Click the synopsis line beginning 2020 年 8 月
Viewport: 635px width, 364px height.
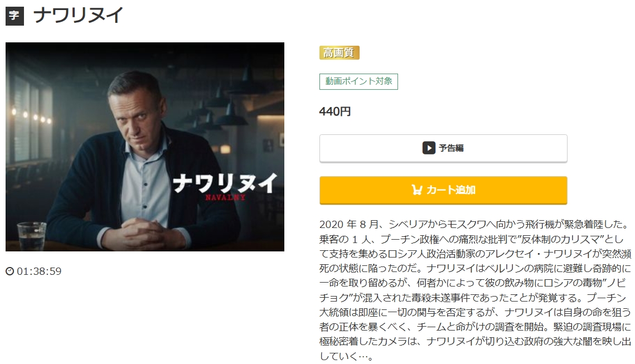[x=474, y=224]
